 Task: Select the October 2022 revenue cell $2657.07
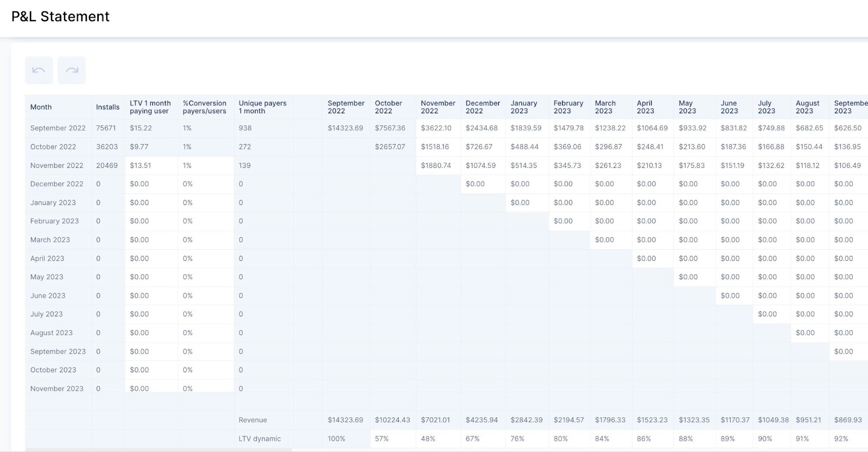coord(390,147)
